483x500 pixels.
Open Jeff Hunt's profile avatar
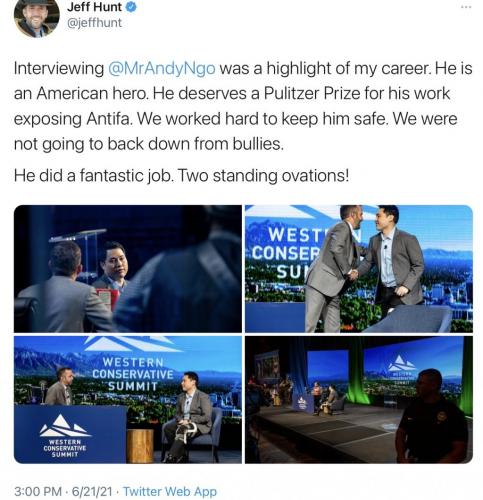point(36,16)
